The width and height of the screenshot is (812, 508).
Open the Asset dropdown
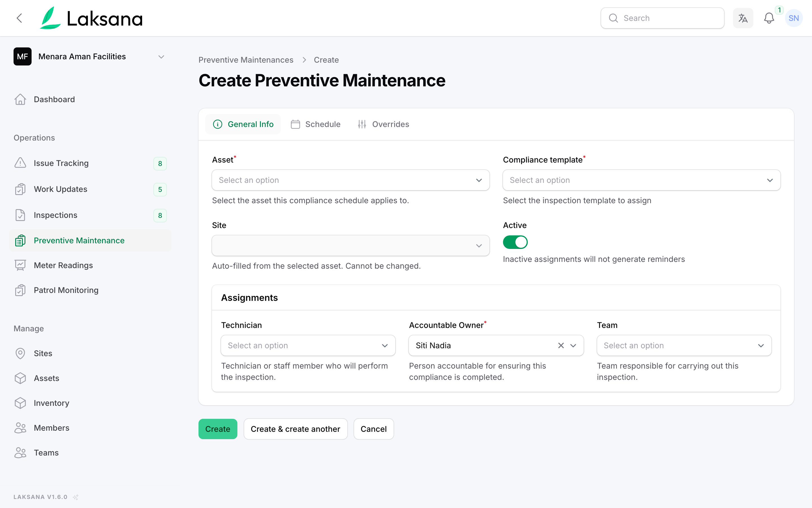tap(350, 180)
